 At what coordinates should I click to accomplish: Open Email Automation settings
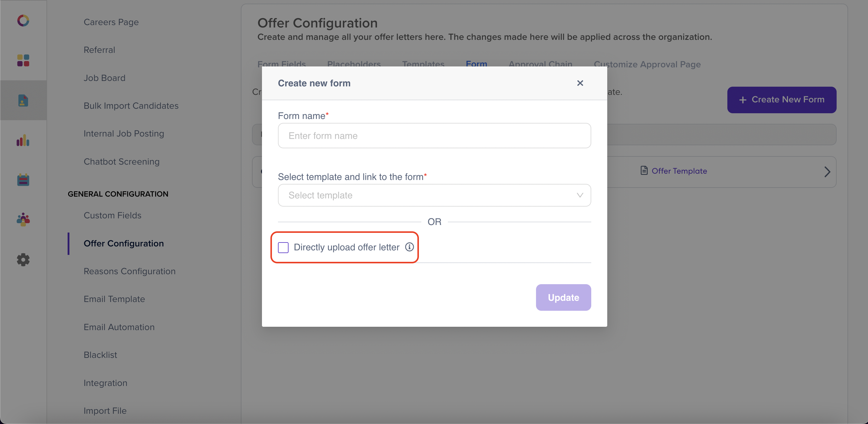coord(119,327)
